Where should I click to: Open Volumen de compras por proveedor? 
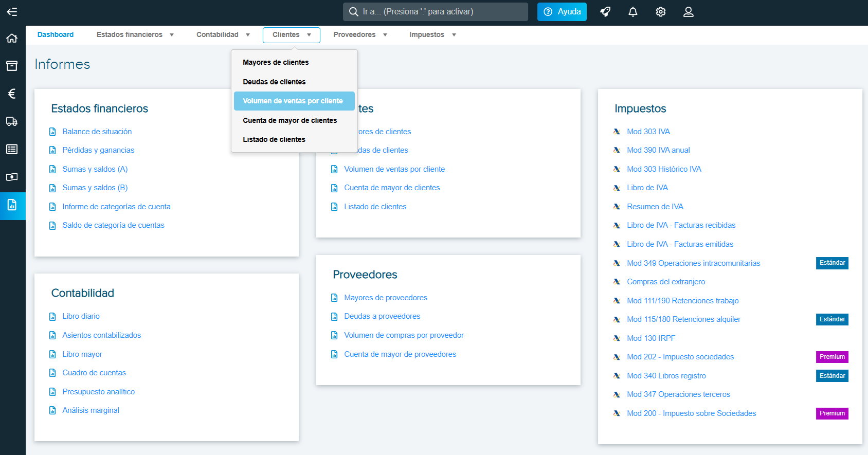(404, 335)
